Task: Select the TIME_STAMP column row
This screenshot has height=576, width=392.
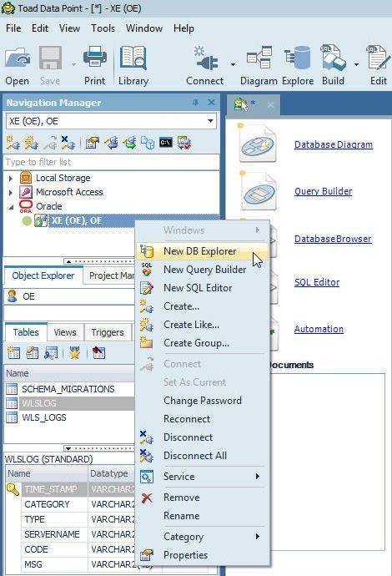Action: point(70,489)
